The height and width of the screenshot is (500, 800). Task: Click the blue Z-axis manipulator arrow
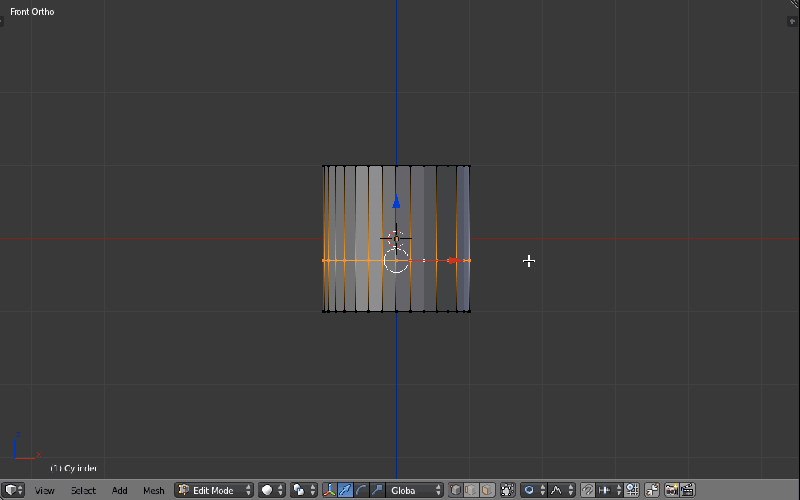tap(396, 201)
